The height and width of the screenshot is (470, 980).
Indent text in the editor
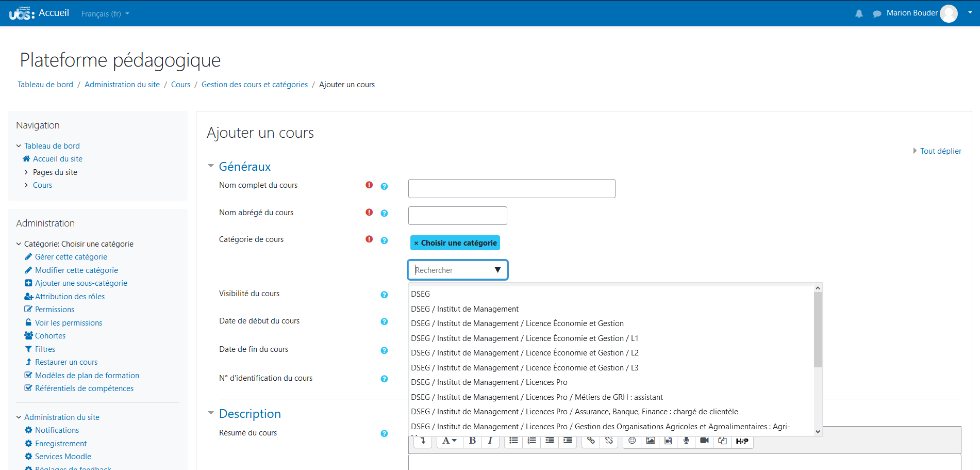point(568,441)
